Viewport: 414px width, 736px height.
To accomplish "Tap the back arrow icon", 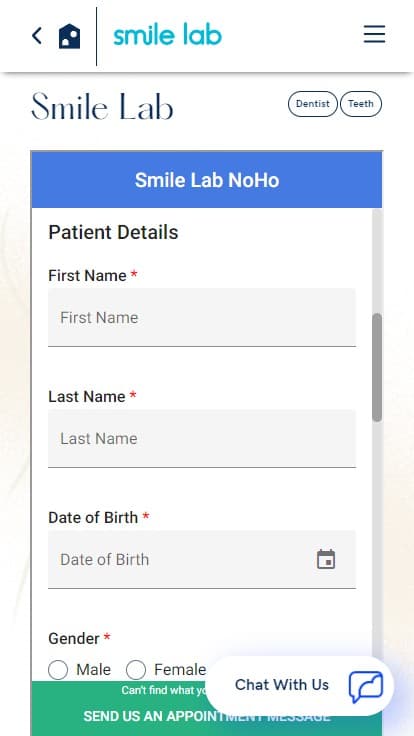I will coord(37,36).
